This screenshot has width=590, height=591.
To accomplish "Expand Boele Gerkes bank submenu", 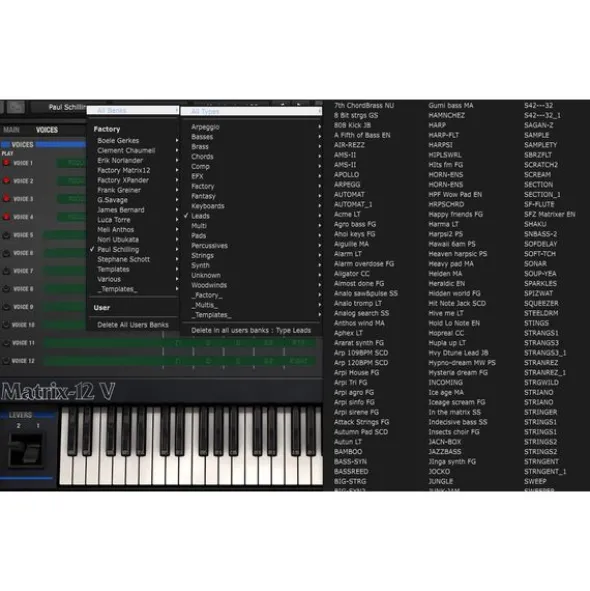I will pos(133,141).
